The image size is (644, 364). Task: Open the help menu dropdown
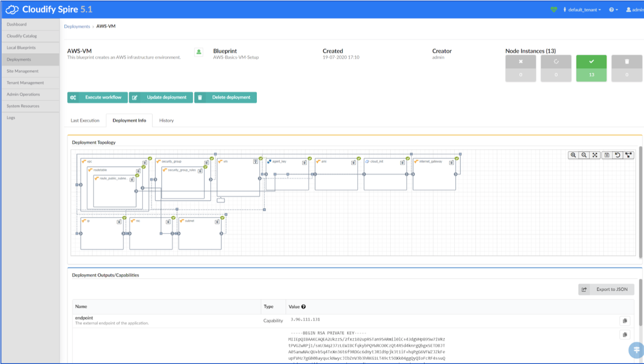(x=613, y=9)
